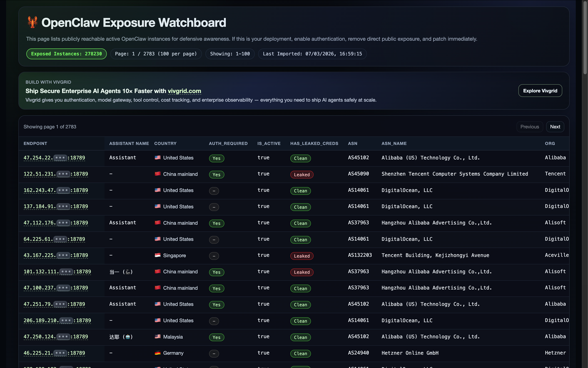Open endpoint 64.225.61.***:18789
Image resolution: width=588 pixels, height=368 pixels.
pyautogui.click(x=54, y=239)
